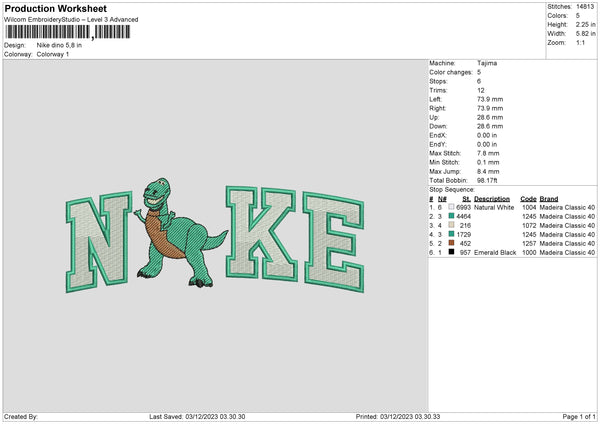
Task: Click the 'Colorway 1' value
Action: 53,54
